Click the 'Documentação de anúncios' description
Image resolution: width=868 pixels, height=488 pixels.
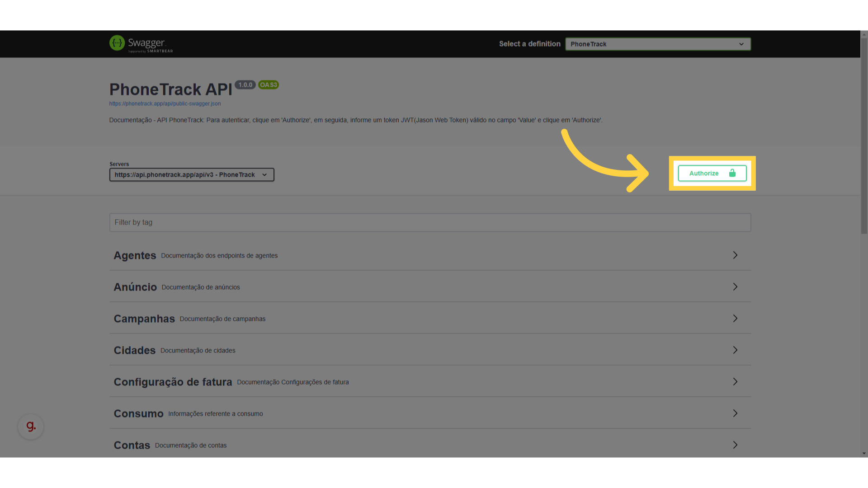201,287
